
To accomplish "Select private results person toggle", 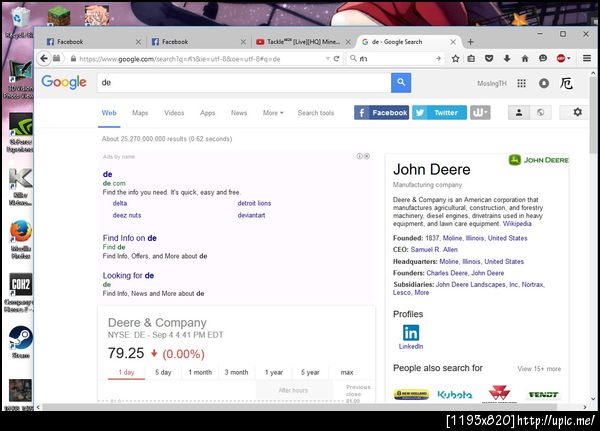I will (x=519, y=113).
